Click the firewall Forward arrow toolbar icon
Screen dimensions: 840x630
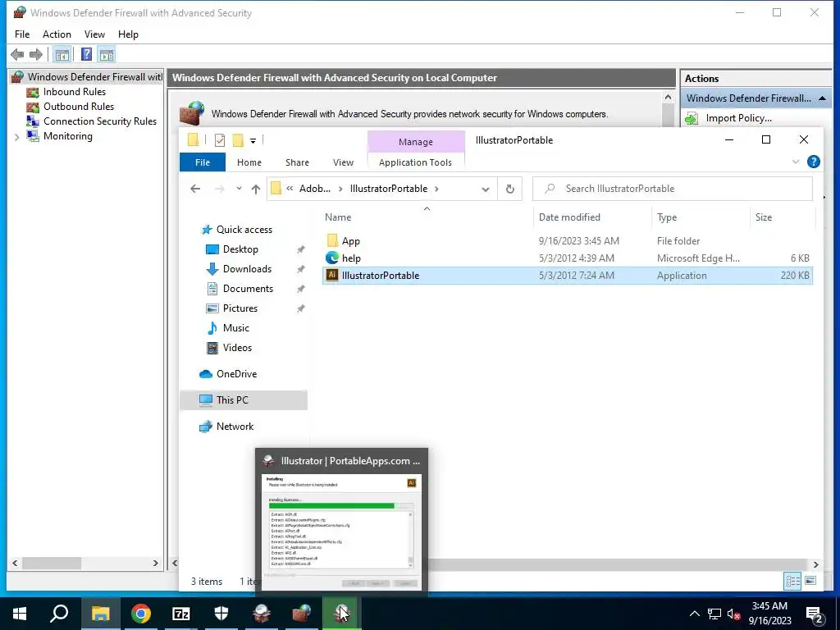coord(36,54)
